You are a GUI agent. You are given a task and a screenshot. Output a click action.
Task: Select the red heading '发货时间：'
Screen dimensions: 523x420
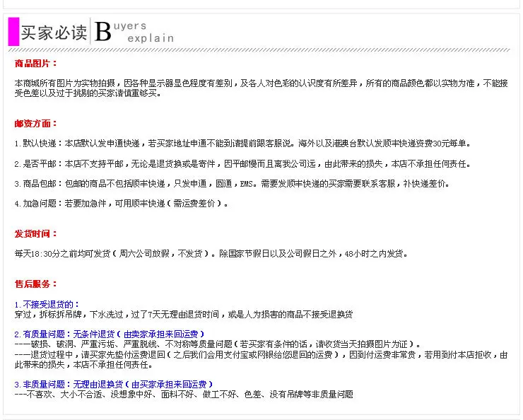[35, 233]
